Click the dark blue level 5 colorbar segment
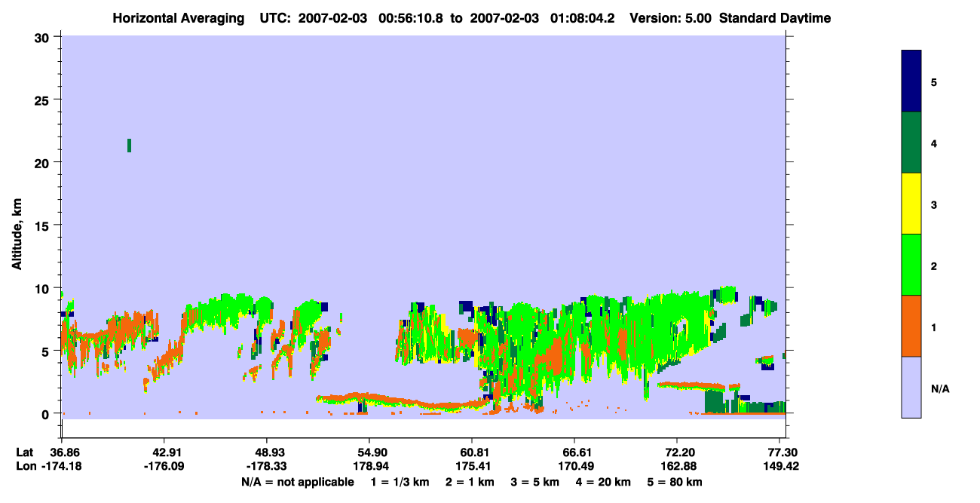 coord(911,81)
